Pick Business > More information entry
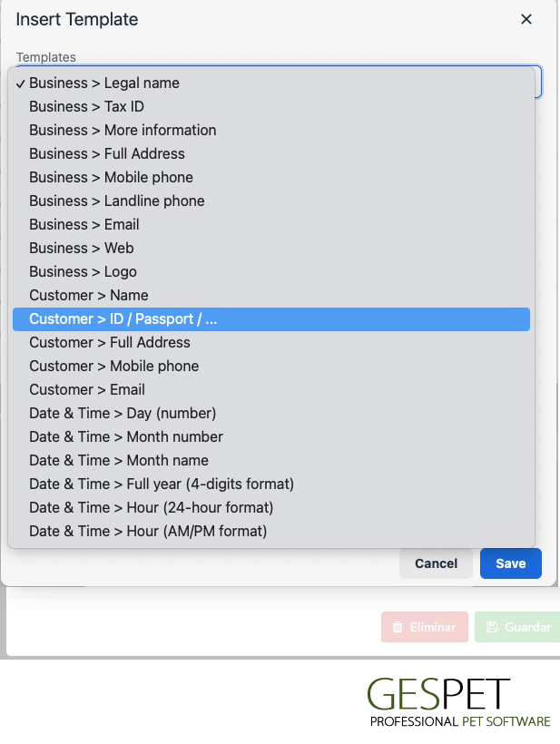Screen dimensions: 560x744 271,131
